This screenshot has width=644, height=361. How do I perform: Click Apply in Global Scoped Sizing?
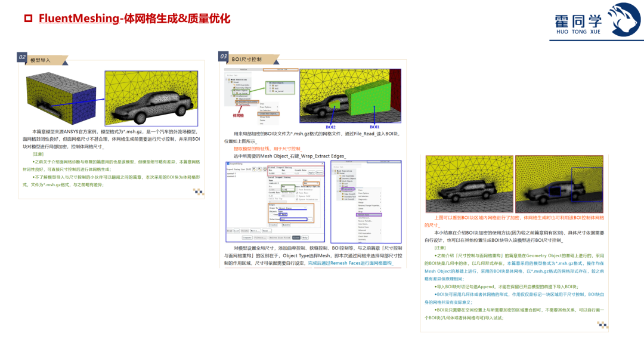coord(312,172)
